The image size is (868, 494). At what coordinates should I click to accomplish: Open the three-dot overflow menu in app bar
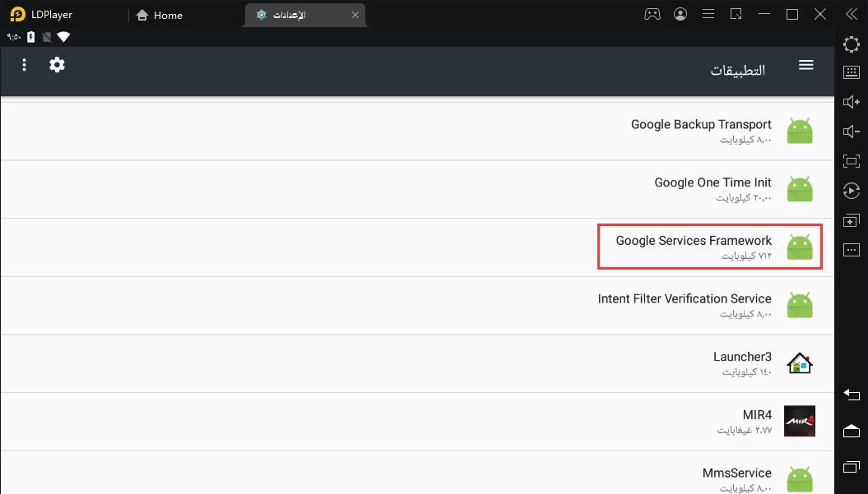coord(24,65)
